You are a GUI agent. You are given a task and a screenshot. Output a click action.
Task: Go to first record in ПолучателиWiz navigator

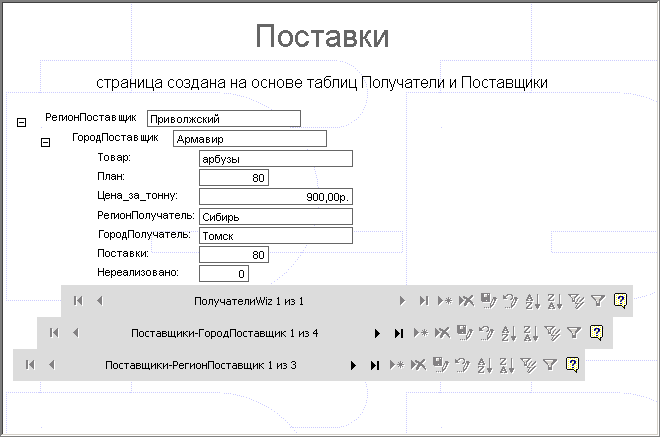pyautogui.click(x=78, y=301)
